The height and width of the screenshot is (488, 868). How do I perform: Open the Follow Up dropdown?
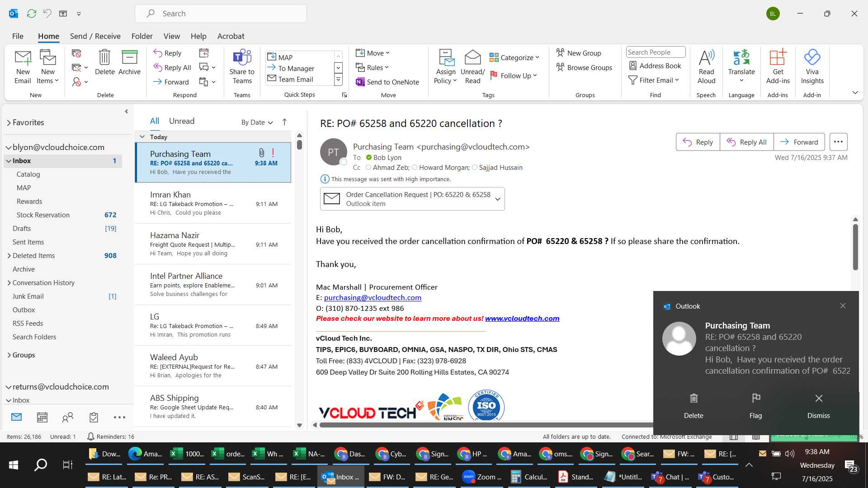click(513, 75)
